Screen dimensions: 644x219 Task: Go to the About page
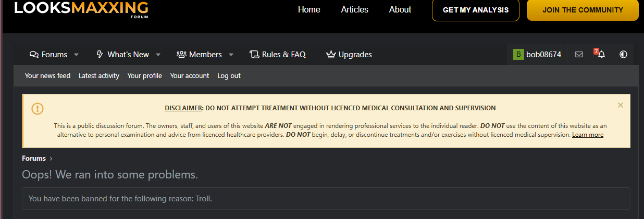400,10
